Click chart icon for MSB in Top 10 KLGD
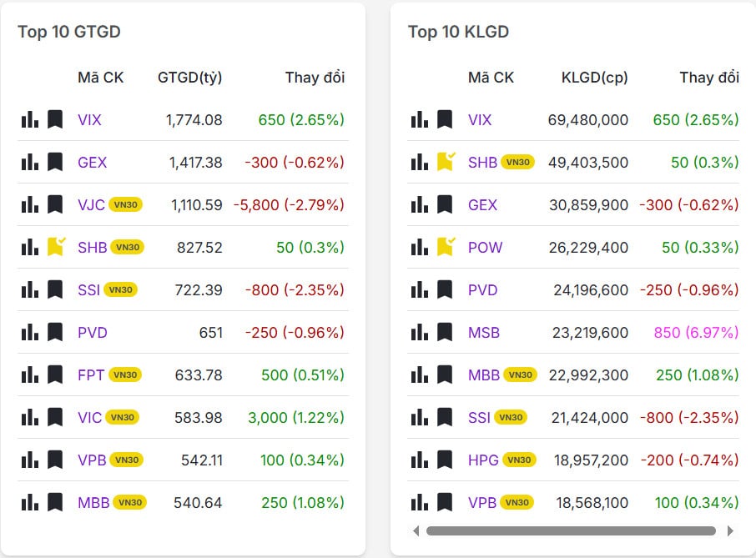Image resolution: width=756 pixels, height=558 pixels. pyautogui.click(x=420, y=333)
